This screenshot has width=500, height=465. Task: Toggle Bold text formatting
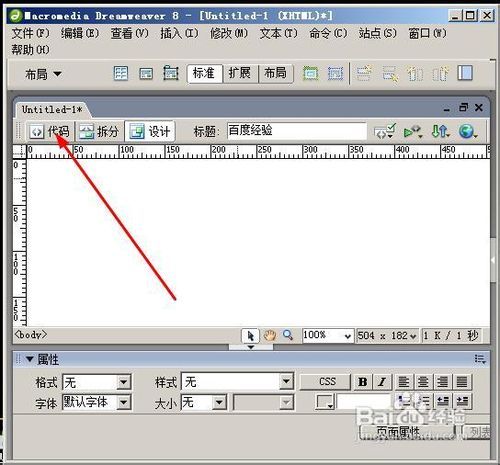(363, 382)
